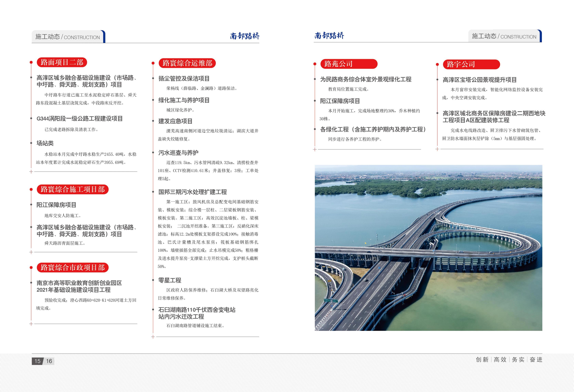
Task: Click the text 已完成老路拆除及清表工作。
Action: (x=71, y=129)
